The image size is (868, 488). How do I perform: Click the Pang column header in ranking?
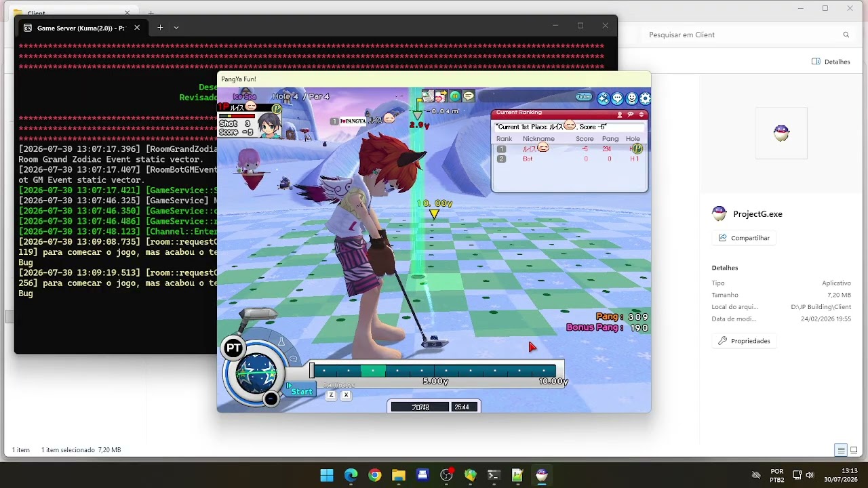point(610,139)
